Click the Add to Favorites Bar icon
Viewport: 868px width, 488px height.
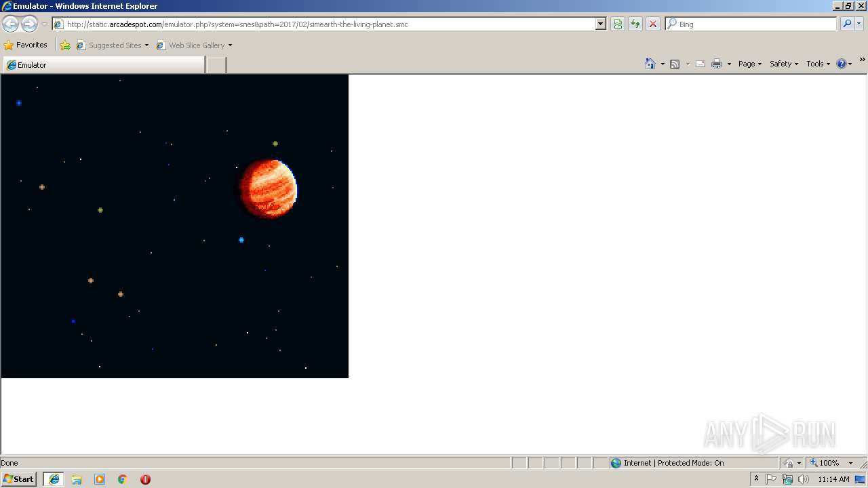coord(65,45)
